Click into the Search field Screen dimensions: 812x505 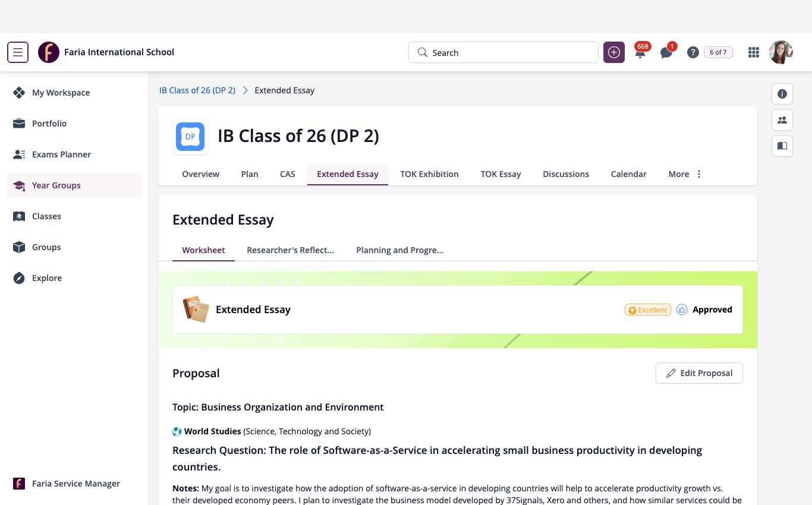tap(503, 52)
